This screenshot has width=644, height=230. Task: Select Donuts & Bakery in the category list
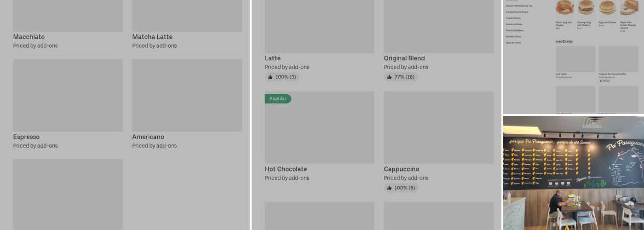tap(515, 30)
